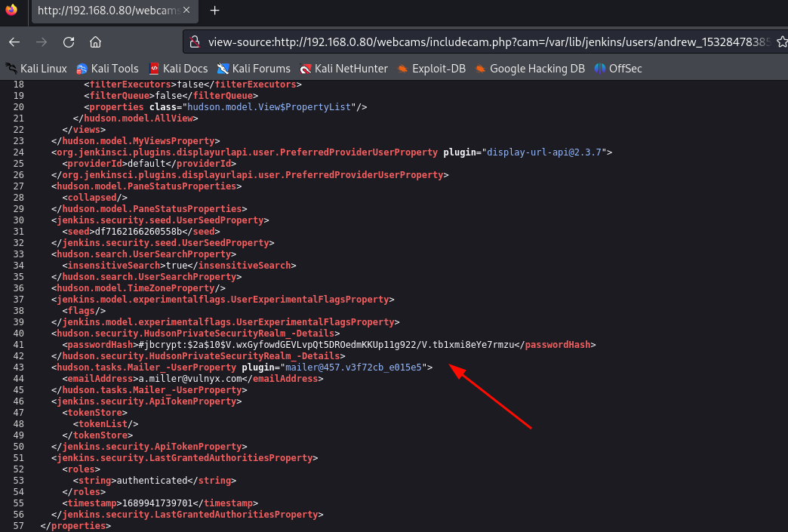Image resolution: width=788 pixels, height=532 pixels.
Task: Click the collapsed tag on line 28
Action: point(94,198)
